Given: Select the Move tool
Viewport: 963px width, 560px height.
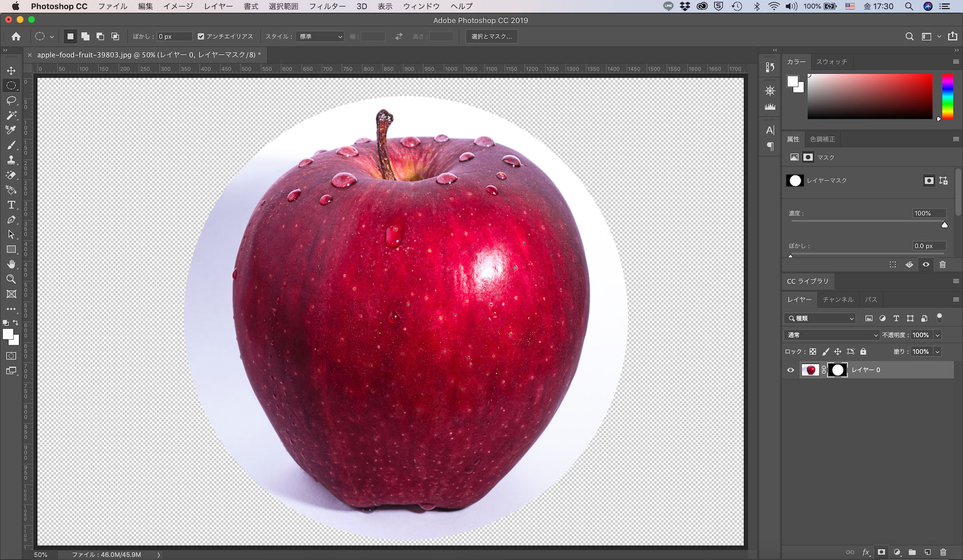Looking at the screenshot, I should click(11, 71).
